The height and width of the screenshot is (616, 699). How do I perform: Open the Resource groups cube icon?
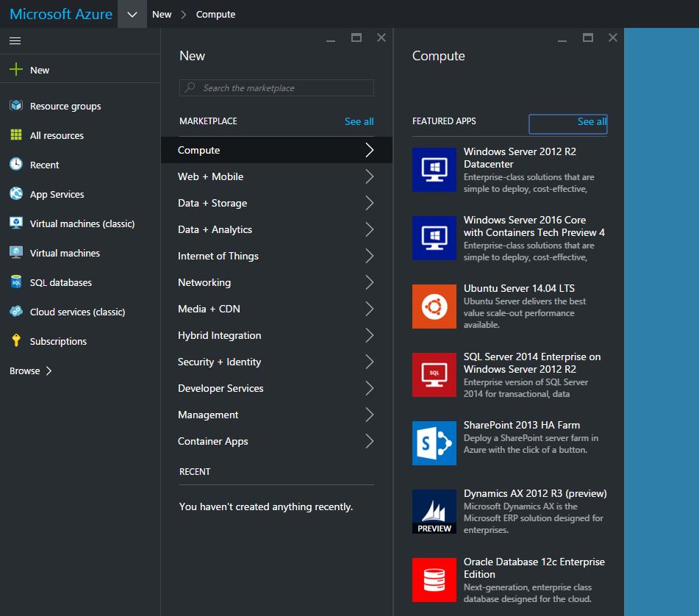point(16,106)
